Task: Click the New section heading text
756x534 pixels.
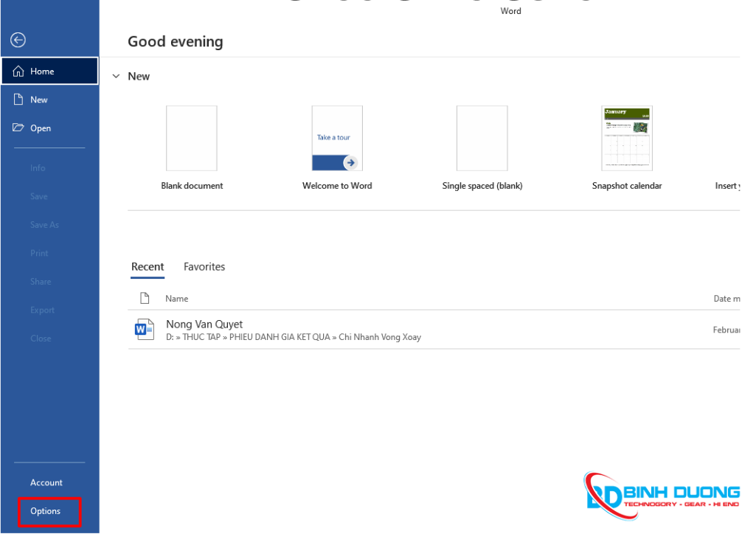Action: [x=139, y=76]
